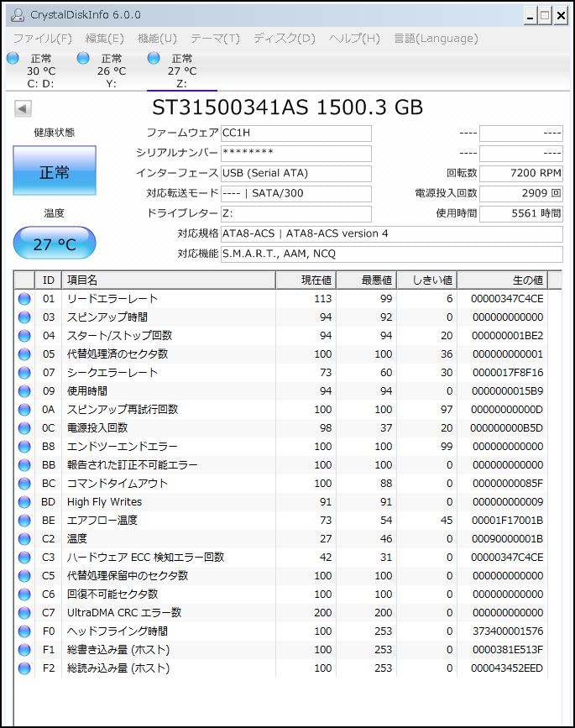Open the 機能(U) menu
This screenshot has width=575, height=728.
157,39
